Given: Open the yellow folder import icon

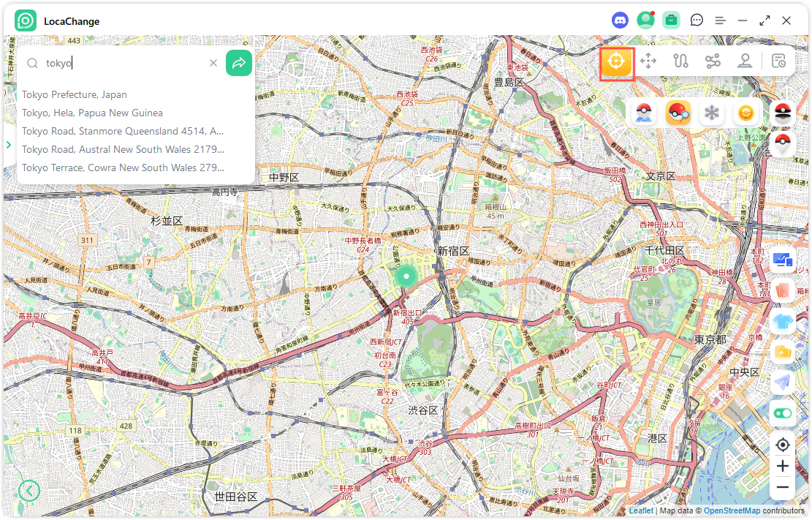Looking at the screenshot, I should click(x=782, y=352).
